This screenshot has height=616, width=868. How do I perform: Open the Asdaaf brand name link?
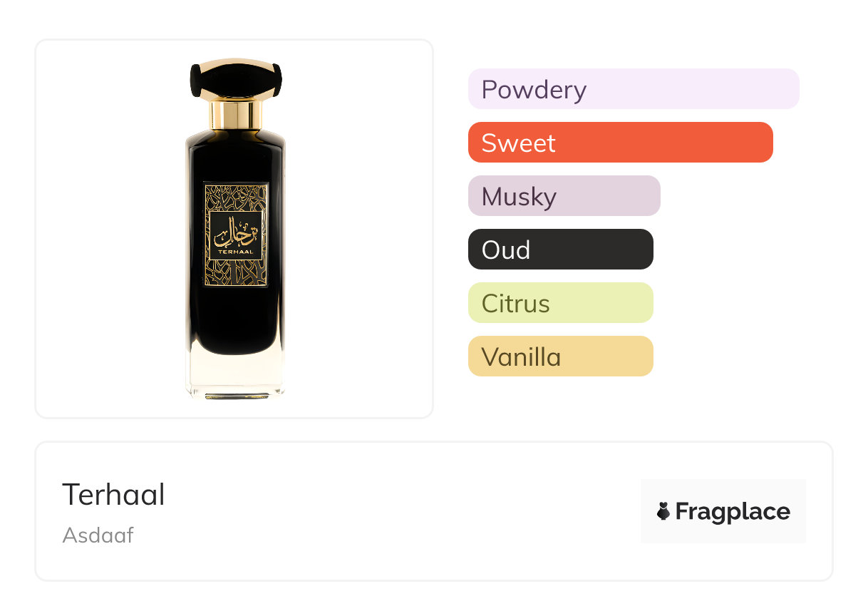(x=98, y=535)
